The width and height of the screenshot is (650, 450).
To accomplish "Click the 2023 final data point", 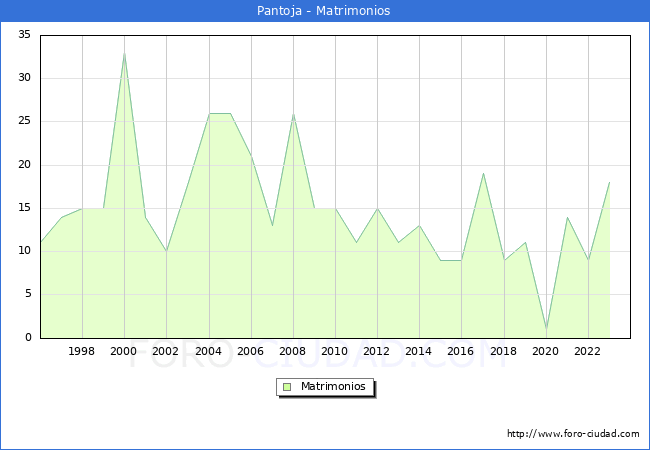I will point(609,182).
